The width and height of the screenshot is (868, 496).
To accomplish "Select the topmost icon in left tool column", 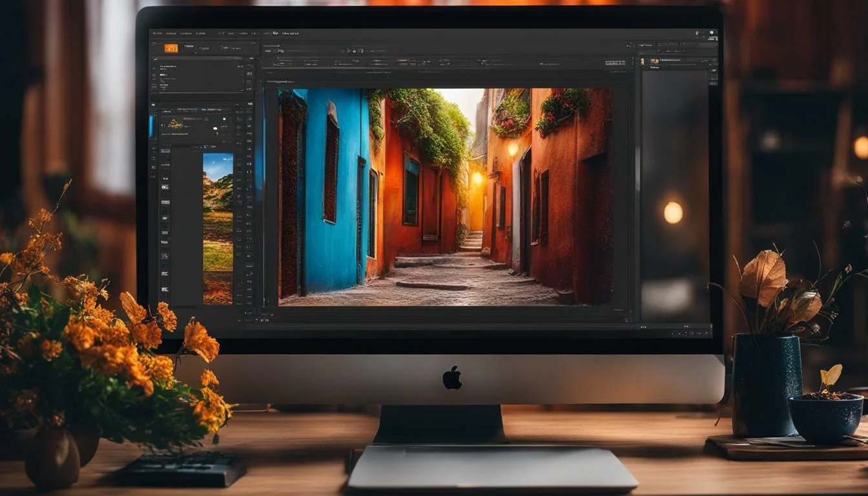I will click(x=164, y=150).
